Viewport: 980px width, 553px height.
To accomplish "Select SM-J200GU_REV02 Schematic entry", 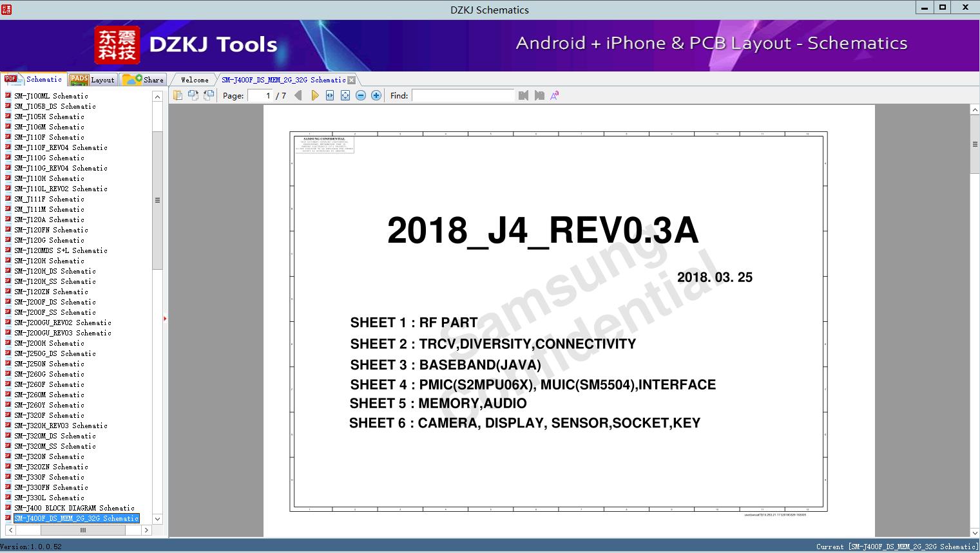I will pos(62,323).
